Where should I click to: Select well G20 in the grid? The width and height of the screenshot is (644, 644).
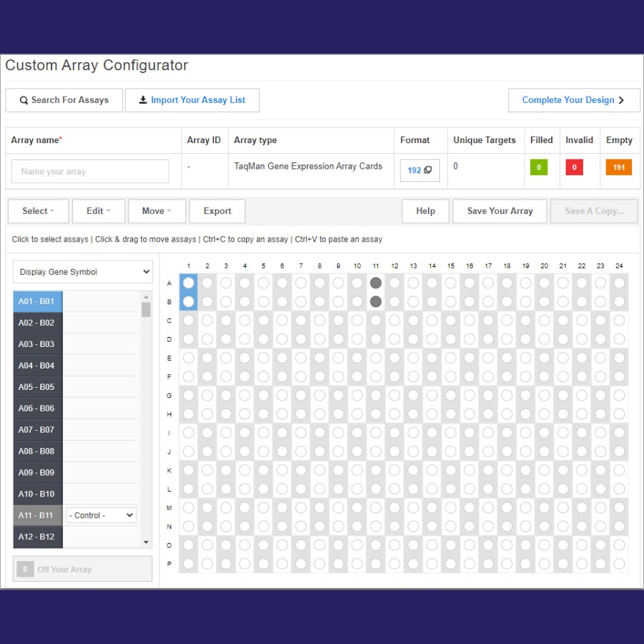545,396
